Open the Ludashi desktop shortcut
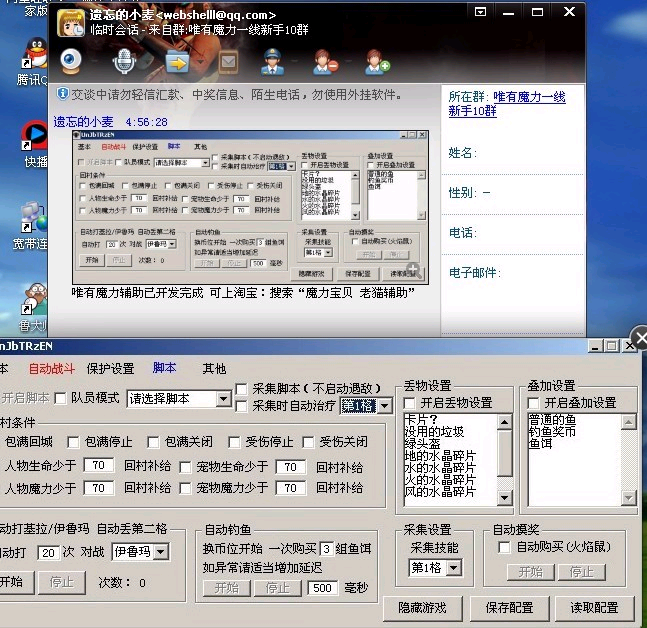 tap(35, 299)
